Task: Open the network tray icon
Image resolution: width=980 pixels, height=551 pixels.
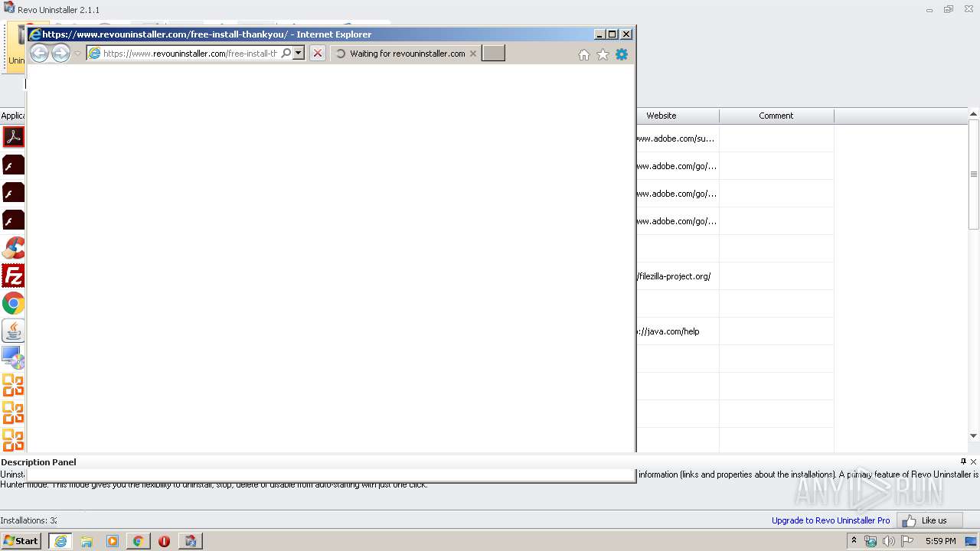Action: pos(871,541)
